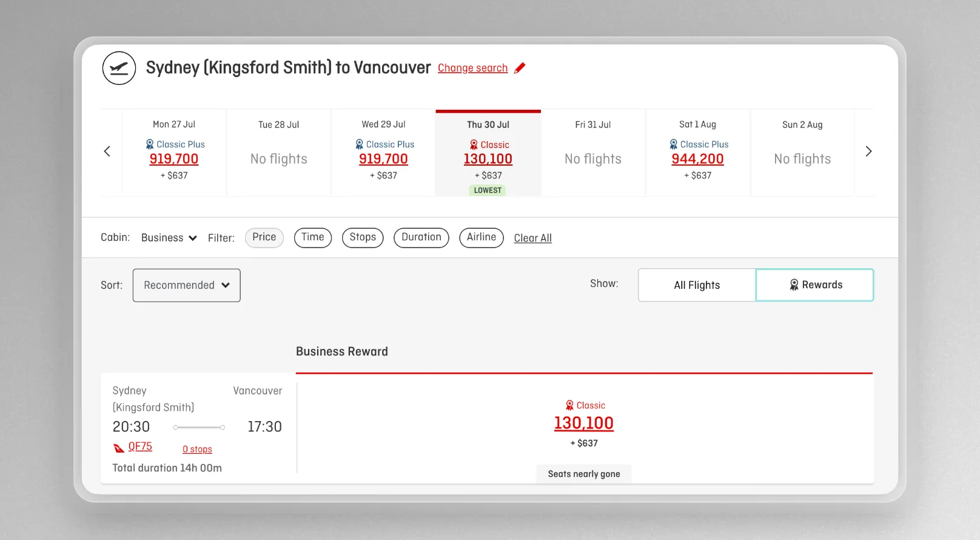This screenshot has height=540, width=980.
Task: Click the rewards ribbon icon on Mon 27 Jul
Action: tap(150, 144)
